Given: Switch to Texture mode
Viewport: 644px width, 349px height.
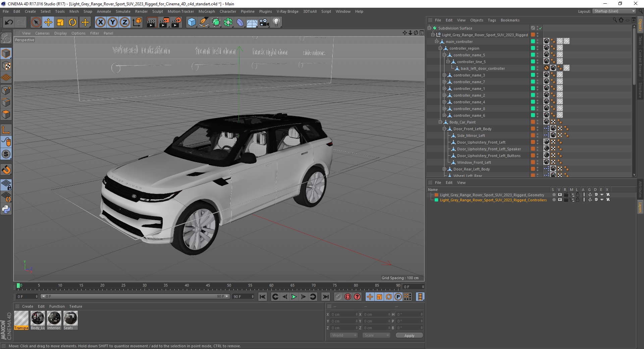Looking at the screenshot, I should tap(6, 65).
